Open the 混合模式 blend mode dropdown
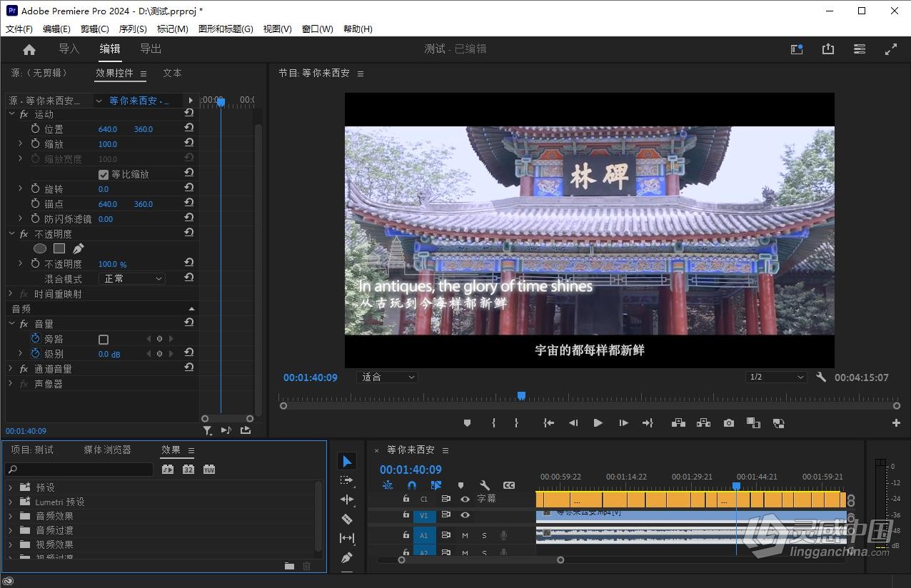 pyautogui.click(x=132, y=279)
